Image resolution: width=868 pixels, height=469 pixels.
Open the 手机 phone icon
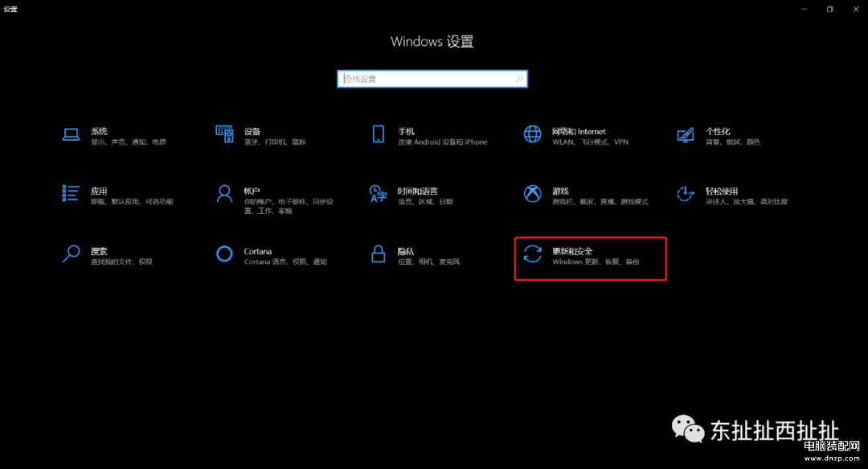coord(378,134)
